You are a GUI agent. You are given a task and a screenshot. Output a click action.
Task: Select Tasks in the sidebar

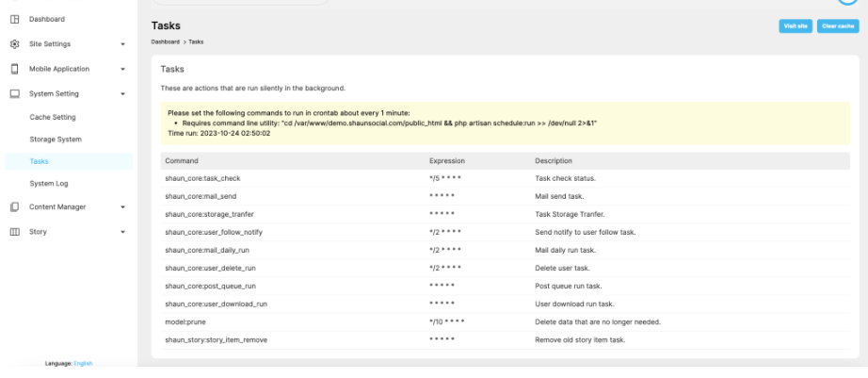click(40, 161)
